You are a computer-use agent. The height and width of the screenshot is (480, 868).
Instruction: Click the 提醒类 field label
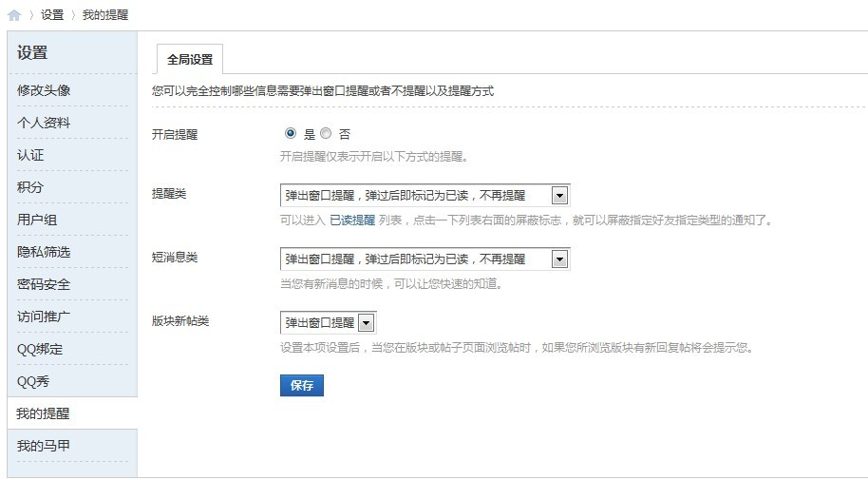point(169,194)
